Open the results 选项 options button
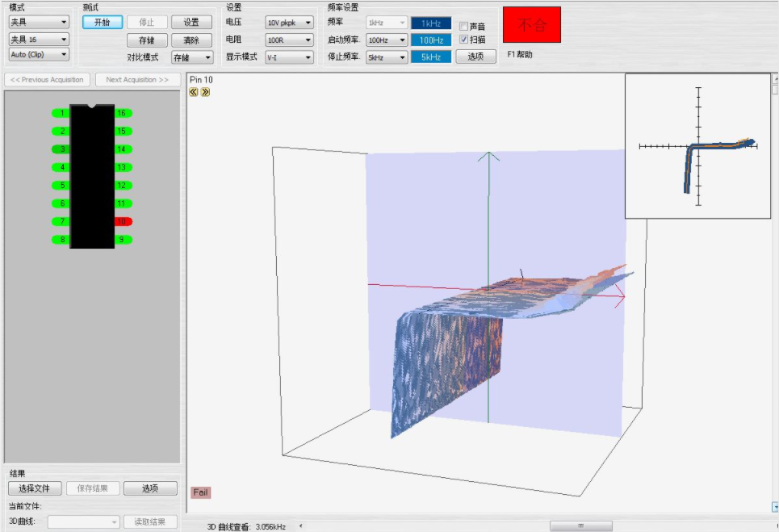Viewport: 779px width, 532px height. click(x=150, y=488)
